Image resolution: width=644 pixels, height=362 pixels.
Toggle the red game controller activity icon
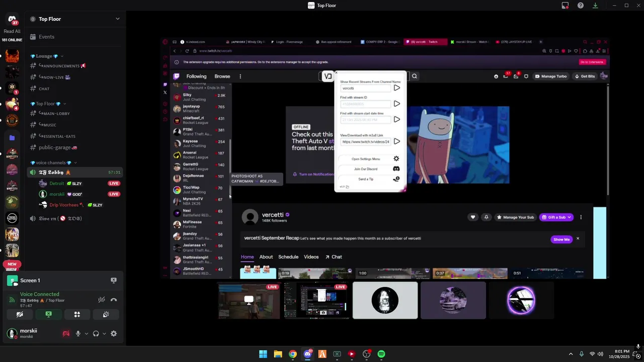point(66,333)
